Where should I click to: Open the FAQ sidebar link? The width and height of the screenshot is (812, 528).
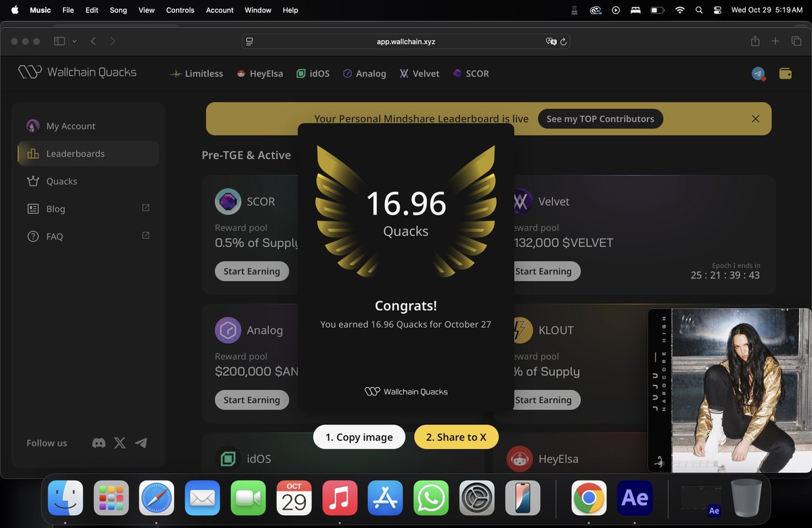[x=88, y=236]
